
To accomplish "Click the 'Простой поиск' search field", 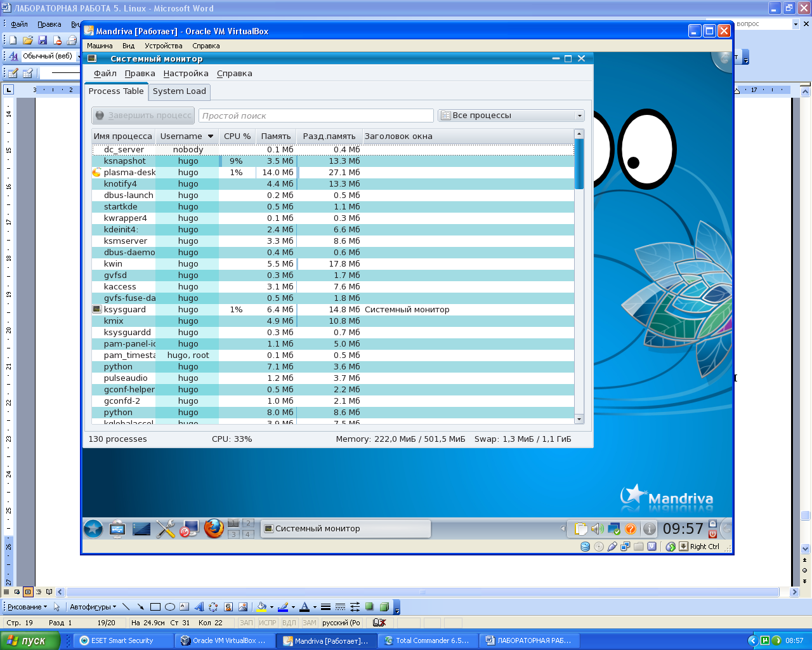I will pyautogui.click(x=316, y=116).
